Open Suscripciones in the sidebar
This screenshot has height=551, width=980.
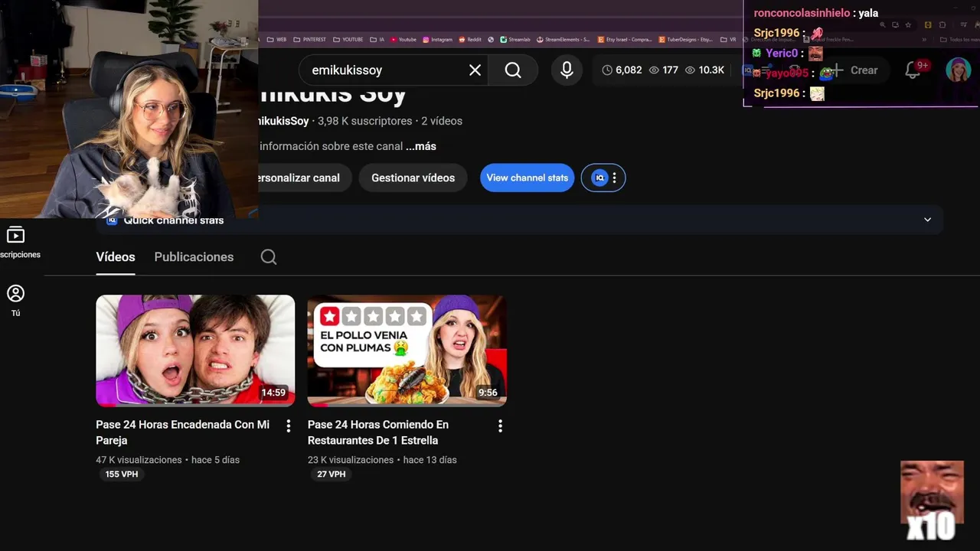tap(16, 243)
